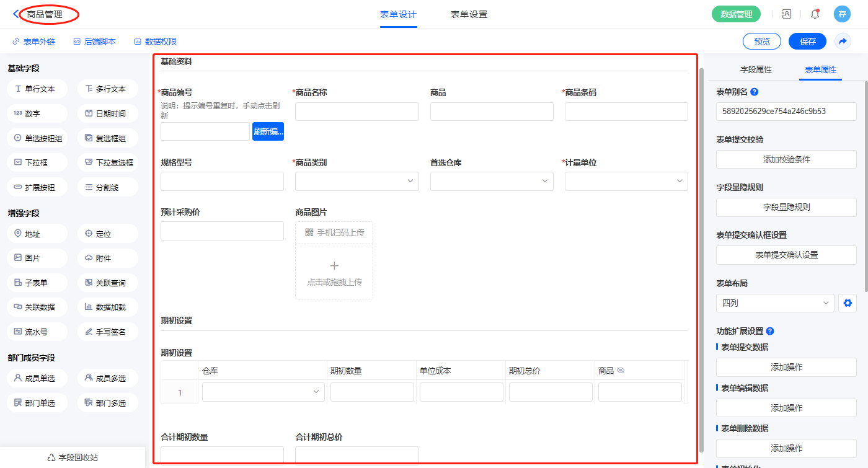Click the back arrow beside 商品管理
This screenshot has width=868, height=468.
(16, 14)
